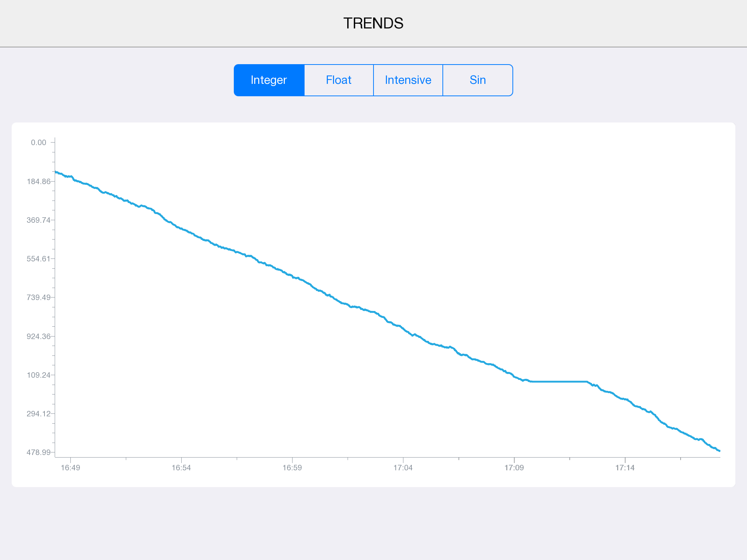Click the 554.61 axis label

(38, 258)
